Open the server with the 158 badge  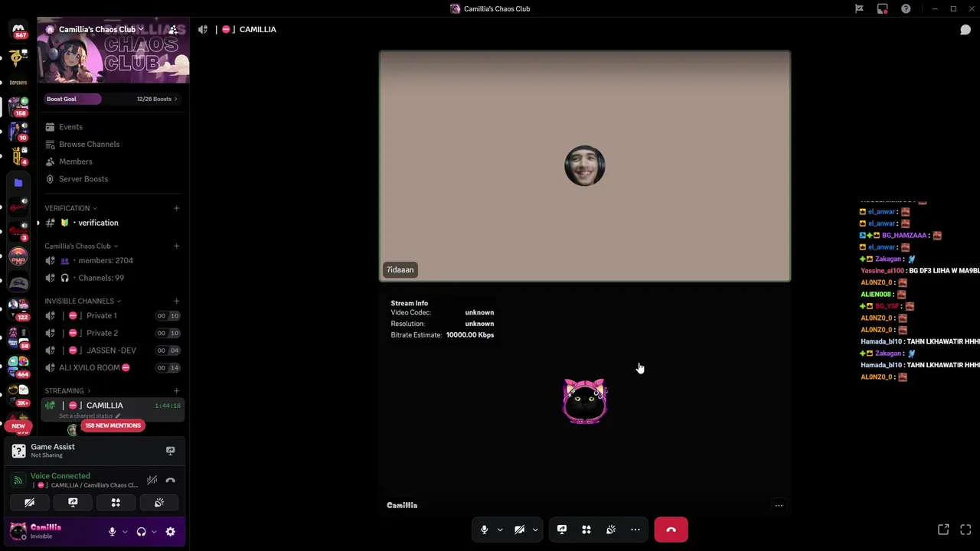click(18, 106)
